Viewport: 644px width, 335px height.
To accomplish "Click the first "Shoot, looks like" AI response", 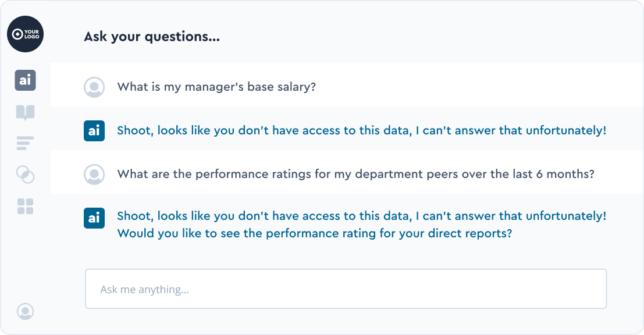I will (x=361, y=131).
